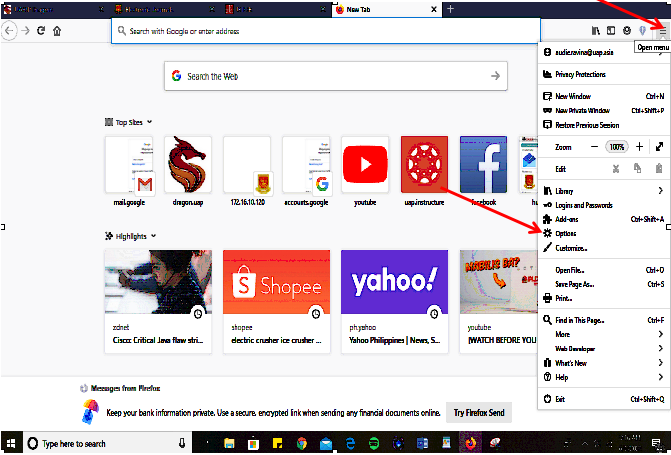The height and width of the screenshot is (455, 671).
Task: Zoom in with the plus button
Action: pyautogui.click(x=639, y=147)
